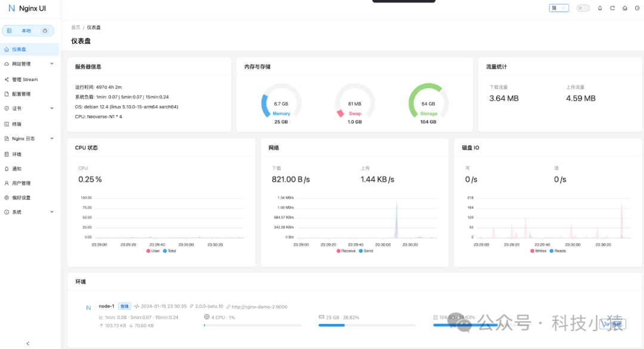
Task: Click the Nginx UI logo
Action: pos(27,8)
